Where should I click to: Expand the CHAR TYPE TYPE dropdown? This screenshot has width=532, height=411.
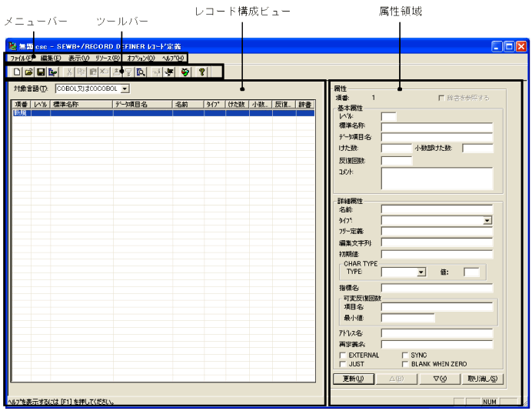coord(421,272)
